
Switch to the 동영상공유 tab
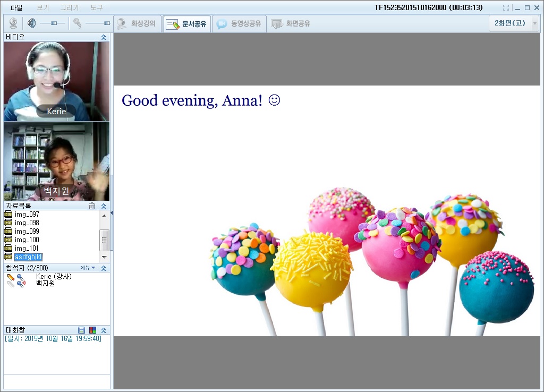[240, 24]
